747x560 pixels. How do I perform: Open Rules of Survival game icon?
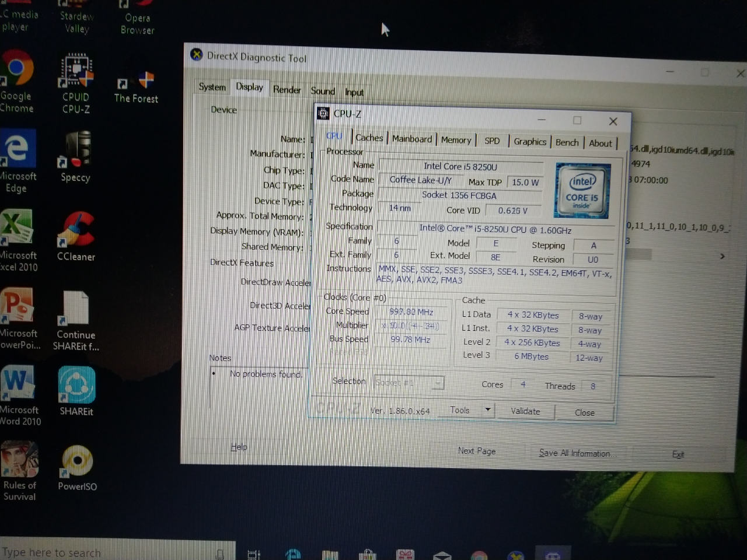click(x=19, y=471)
